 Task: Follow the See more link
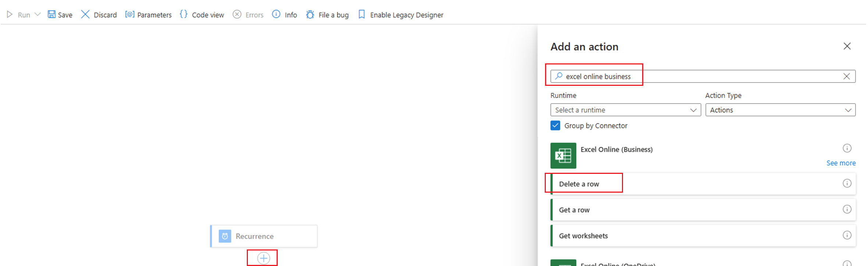[841, 163]
